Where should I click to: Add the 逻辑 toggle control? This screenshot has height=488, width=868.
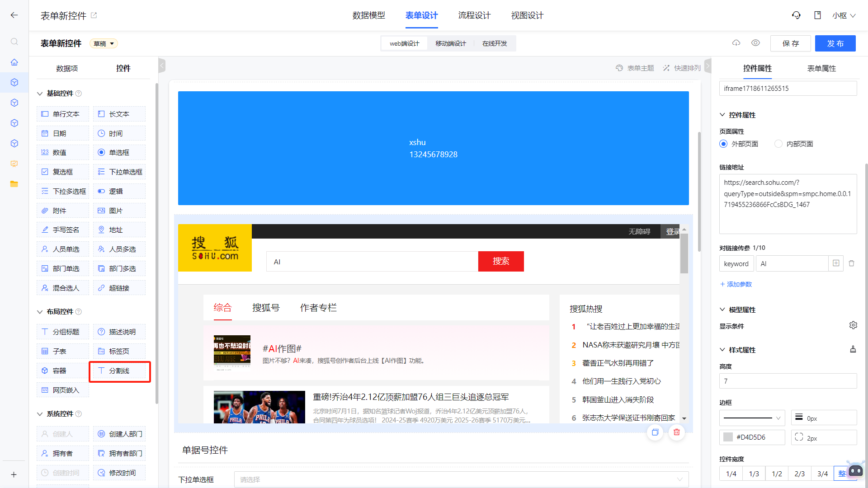119,192
